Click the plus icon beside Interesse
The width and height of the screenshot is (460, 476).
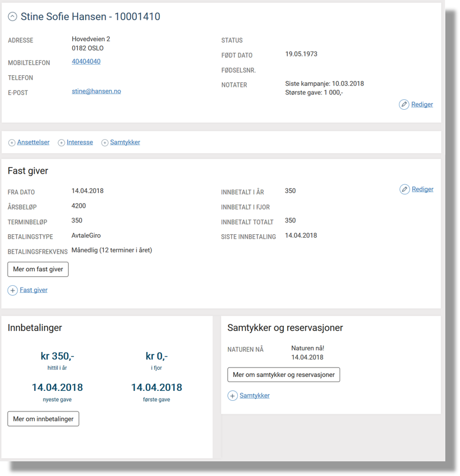(x=61, y=143)
